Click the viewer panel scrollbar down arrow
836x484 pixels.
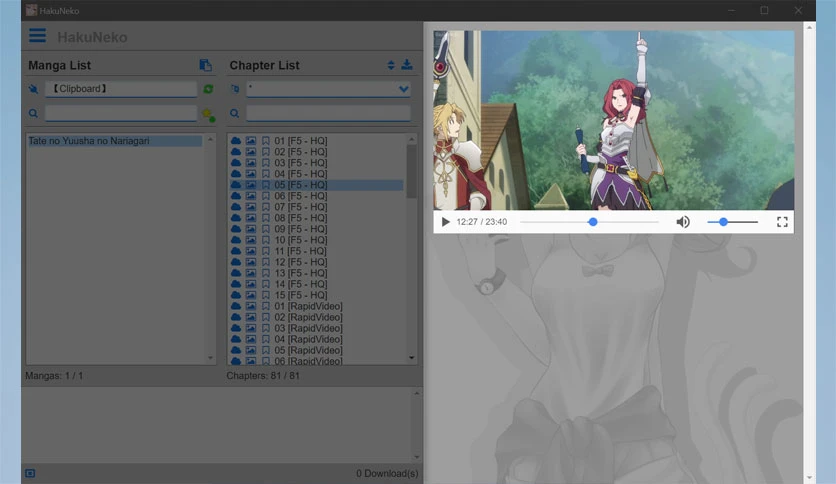809,478
